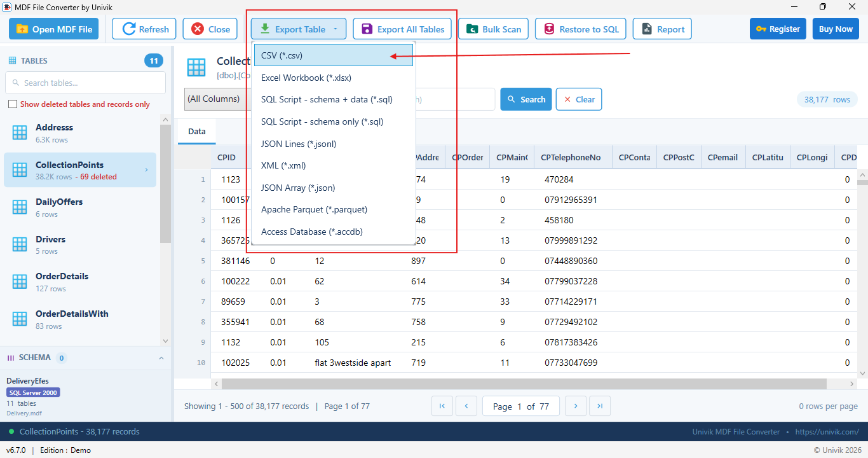This screenshot has width=868, height=458.
Task: Click the page number input box
Action: pyautogui.click(x=521, y=406)
